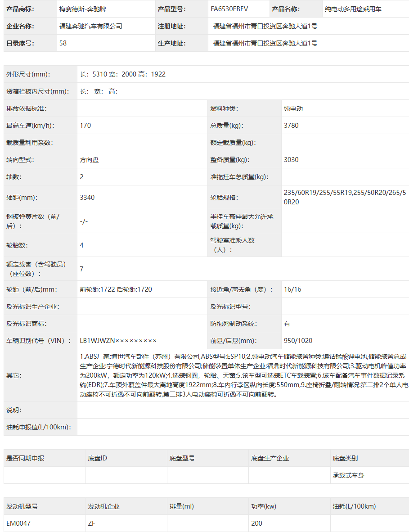This screenshot has height=532, width=409.
Task: Click the 轮胎规格 label
Action: tap(224, 198)
